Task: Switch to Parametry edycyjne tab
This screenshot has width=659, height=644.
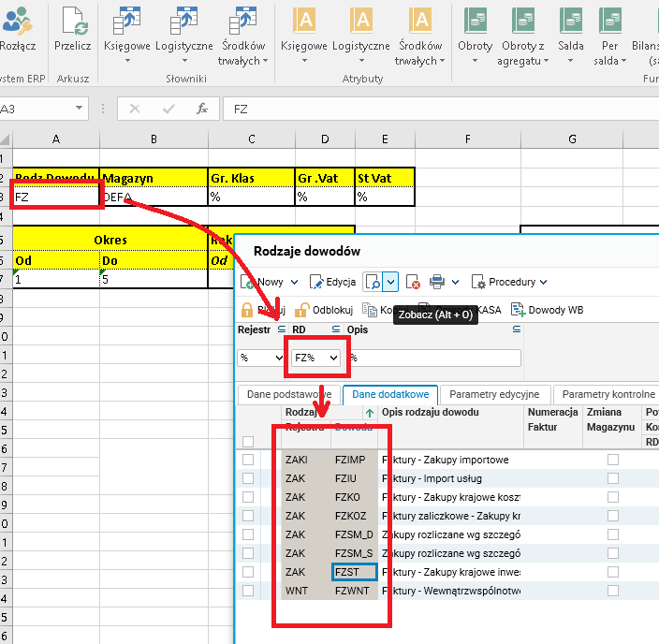Action: coord(494,394)
